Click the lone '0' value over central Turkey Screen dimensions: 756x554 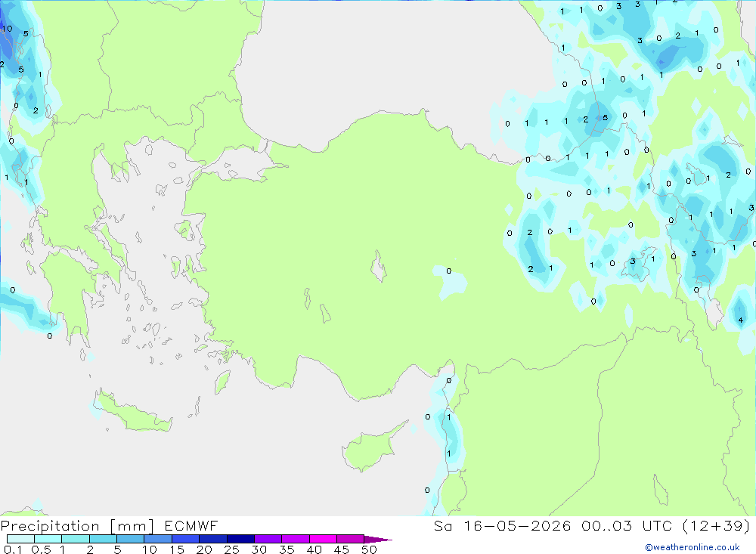[x=449, y=271]
